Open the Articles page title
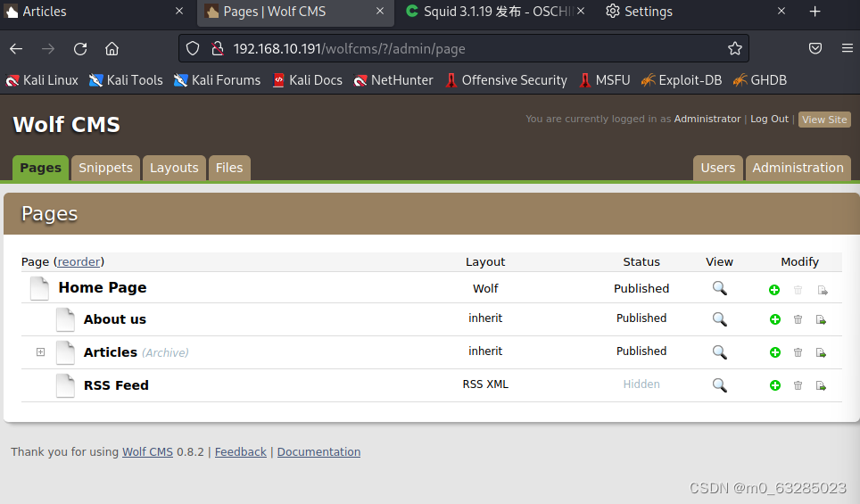 pos(111,352)
